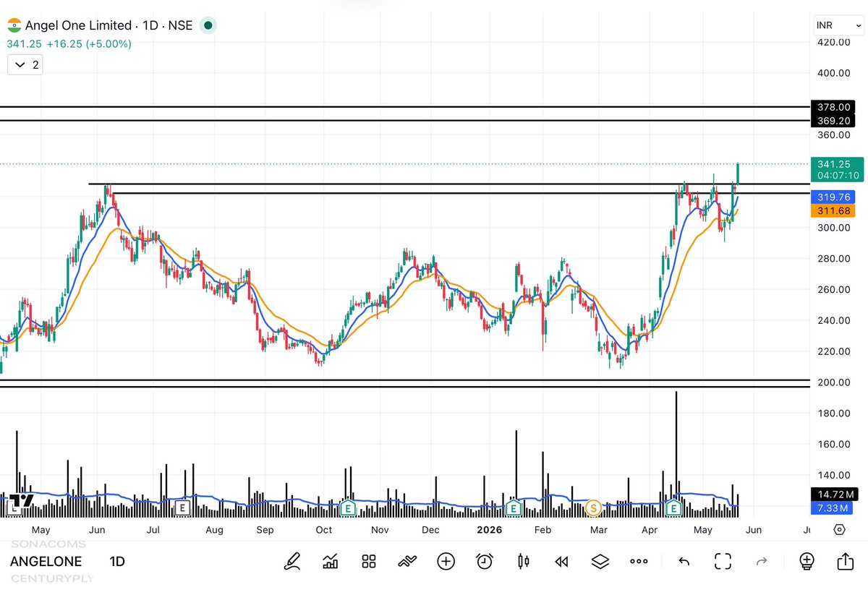Share the chart
This screenshot has width=868, height=595.
[845, 561]
